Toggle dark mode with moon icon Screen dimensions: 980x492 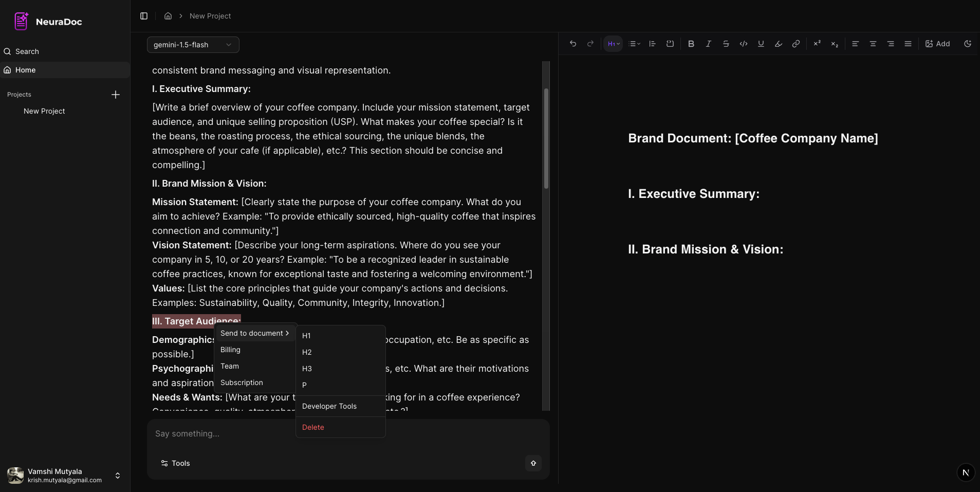click(x=968, y=44)
